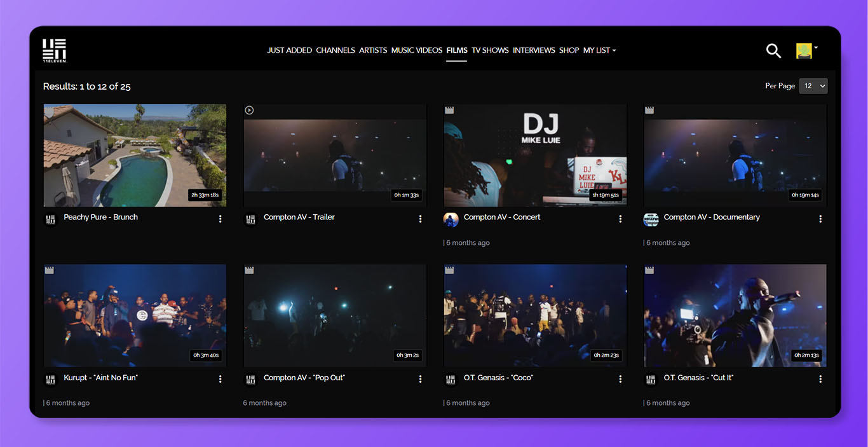868x447 pixels.
Task: Click channel avatar beside Peachy Pure - Brunch
Action: [x=51, y=219]
